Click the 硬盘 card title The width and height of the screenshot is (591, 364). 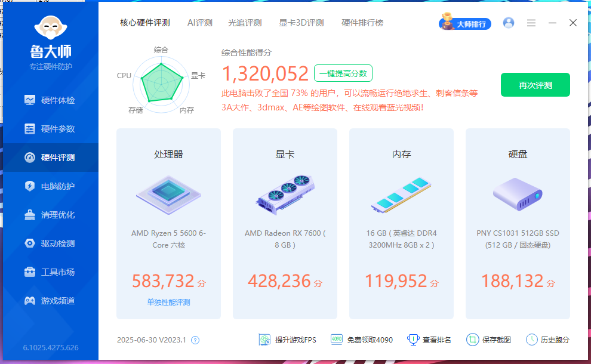pos(518,154)
